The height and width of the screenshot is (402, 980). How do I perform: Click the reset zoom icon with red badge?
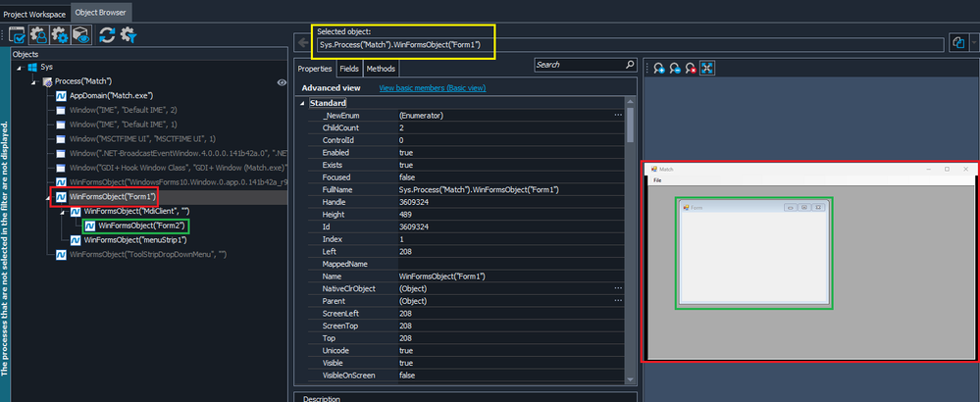691,68
